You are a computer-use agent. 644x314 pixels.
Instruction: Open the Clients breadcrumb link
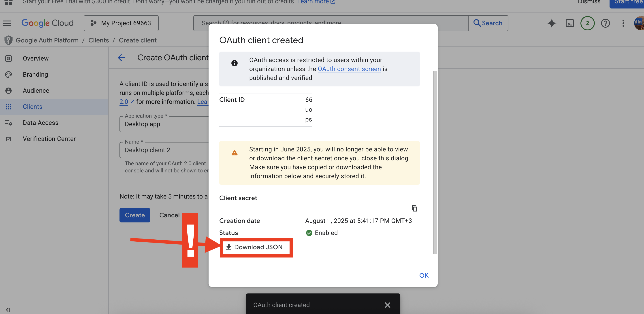(98, 40)
